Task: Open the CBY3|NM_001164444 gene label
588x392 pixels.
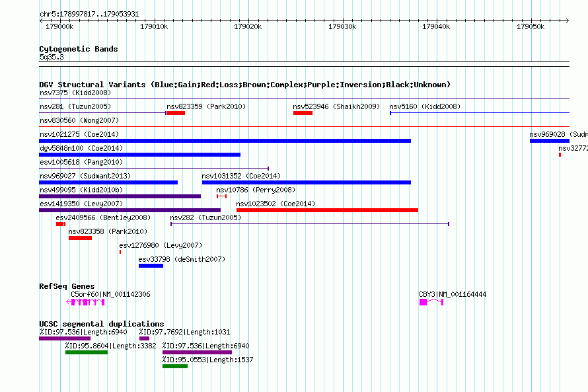Action: point(453,294)
